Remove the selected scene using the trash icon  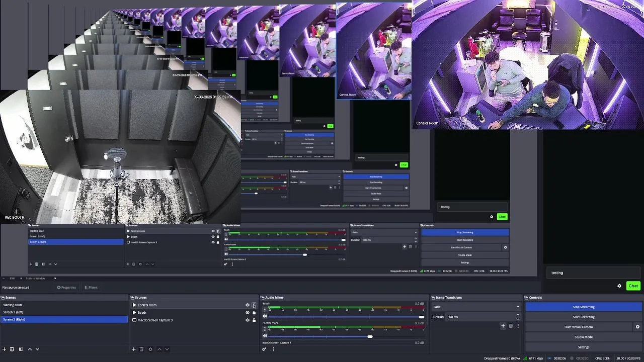point(13,349)
